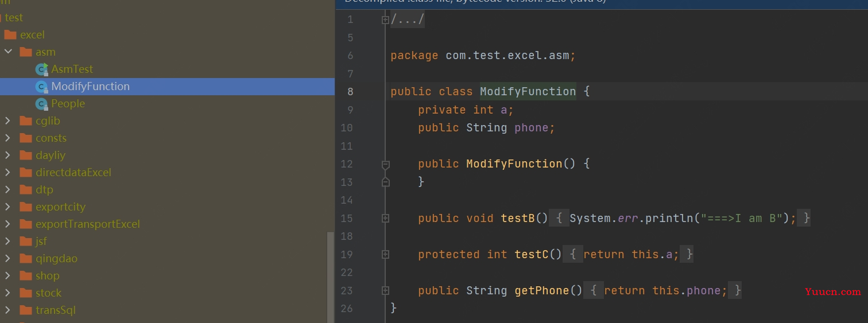Screen dimensions: 868x323
Task: Open the AsmTest class file
Action: (72, 69)
